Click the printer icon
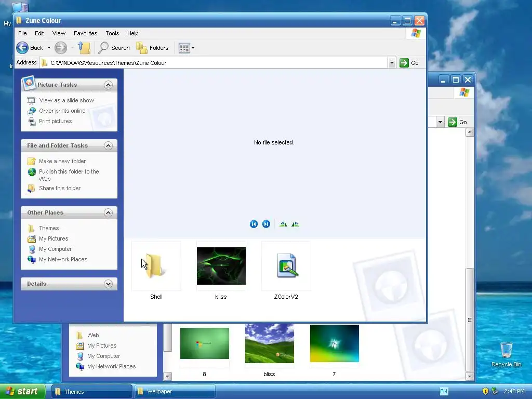The height and width of the screenshot is (399, 532). tap(32, 121)
